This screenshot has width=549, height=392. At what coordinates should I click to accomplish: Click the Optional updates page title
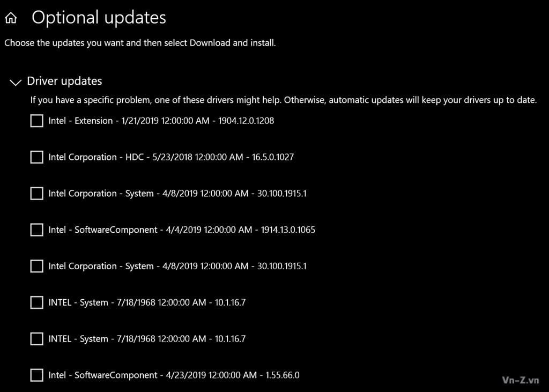point(99,18)
